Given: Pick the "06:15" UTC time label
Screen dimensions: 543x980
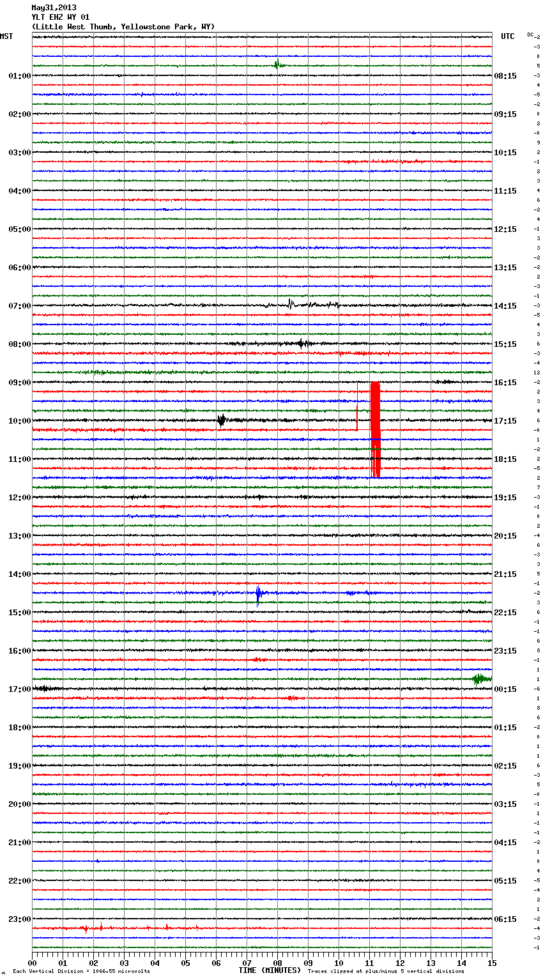Looking at the screenshot, I should 505,919.
